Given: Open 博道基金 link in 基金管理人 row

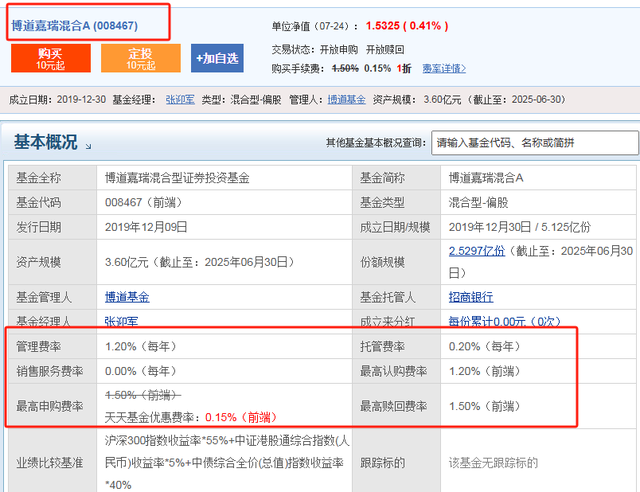Looking at the screenshot, I should click(x=127, y=297).
